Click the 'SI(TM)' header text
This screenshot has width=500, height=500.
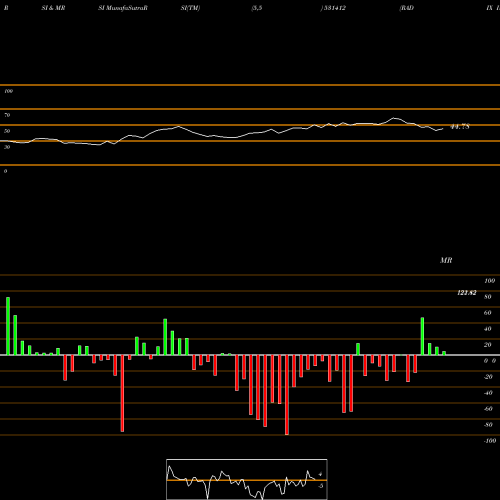pyautogui.click(x=190, y=8)
